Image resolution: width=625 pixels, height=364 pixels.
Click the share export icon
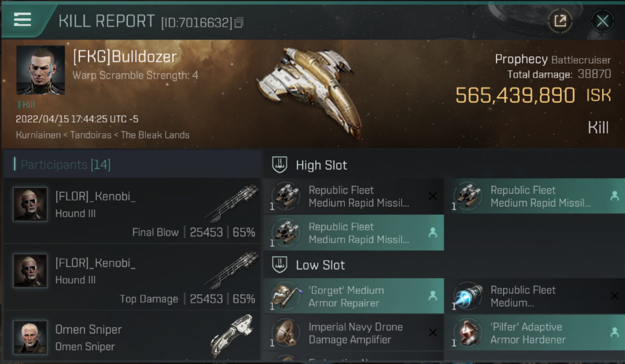point(560,21)
